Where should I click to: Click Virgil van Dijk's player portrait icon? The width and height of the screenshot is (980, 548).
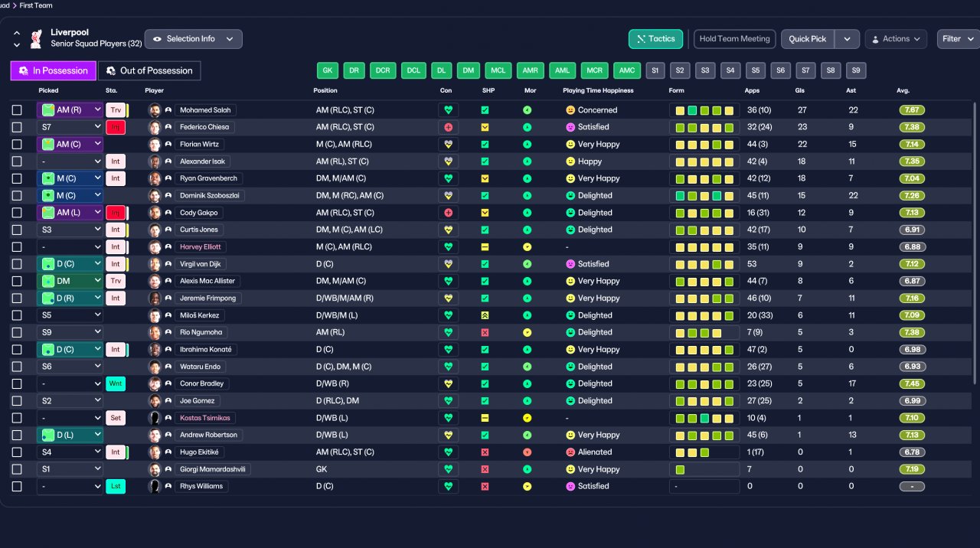coord(155,264)
